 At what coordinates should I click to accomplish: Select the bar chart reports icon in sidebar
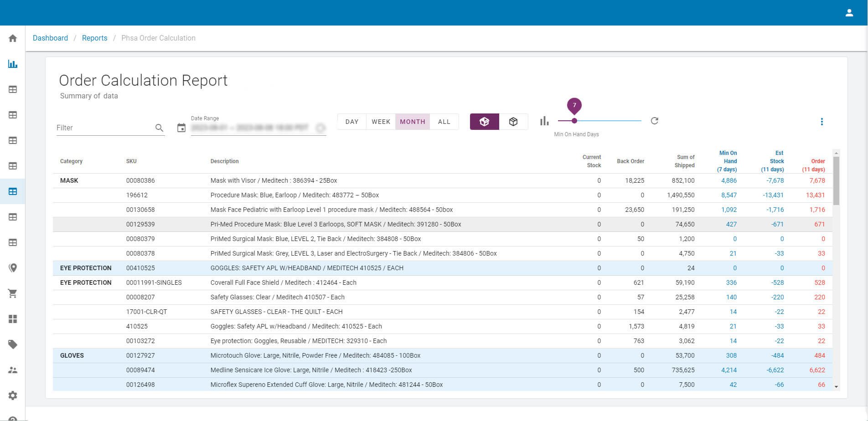pyautogui.click(x=12, y=64)
